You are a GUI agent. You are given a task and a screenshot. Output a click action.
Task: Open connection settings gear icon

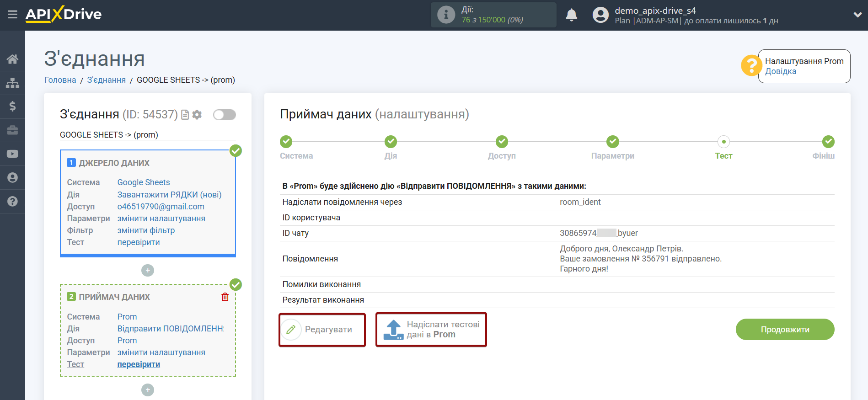tap(197, 115)
